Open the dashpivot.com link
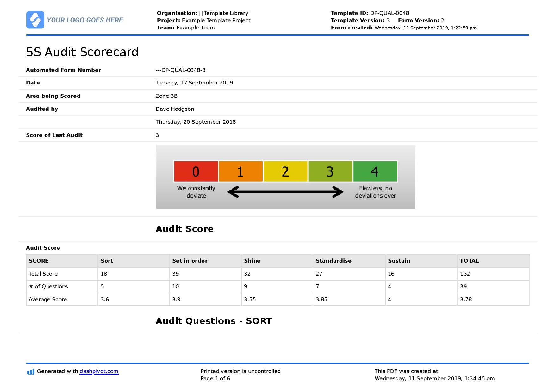The height and width of the screenshot is (392, 555). (x=99, y=371)
